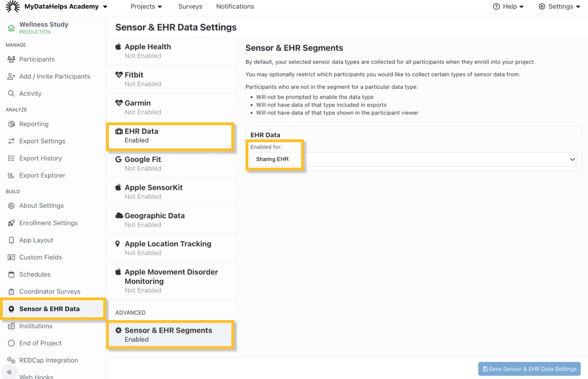The height and width of the screenshot is (379, 588).
Task: Open Participants in the sidebar
Action: tap(37, 59)
